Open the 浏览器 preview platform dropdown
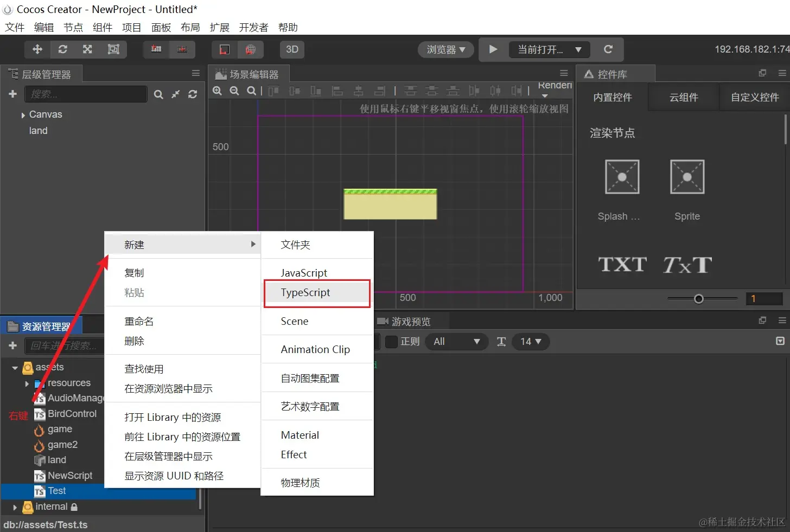Image resolution: width=790 pixels, height=532 pixels. pos(445,49)
